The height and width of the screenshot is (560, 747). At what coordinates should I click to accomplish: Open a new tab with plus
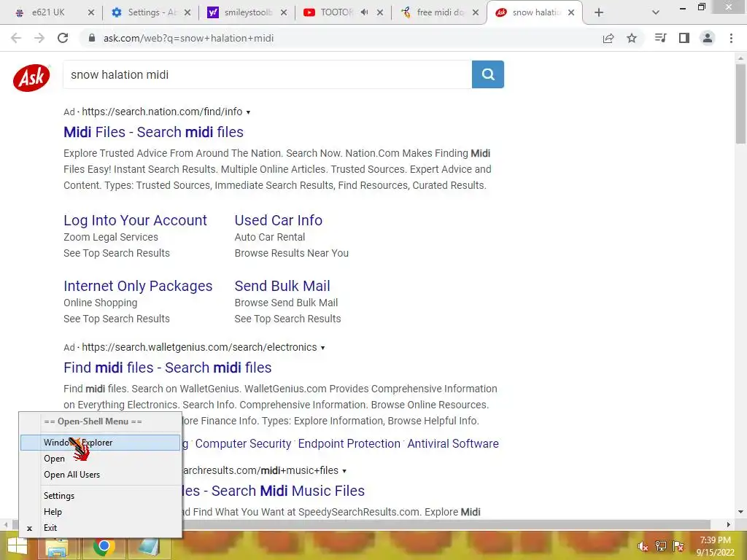click(x=599, y=12)
